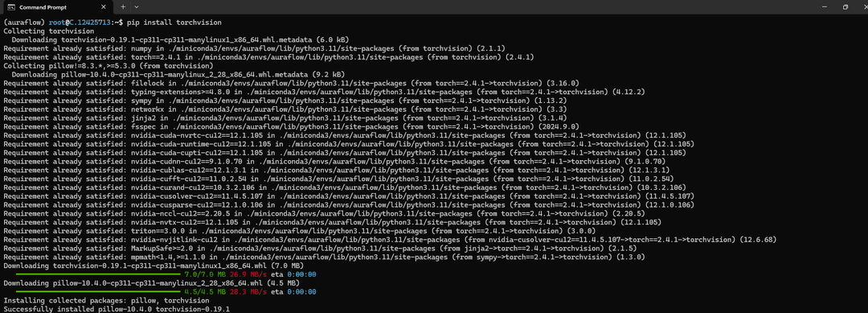Click the 'Successfully installed pillow-10.4.0' line
This screenshot has width=868, height=313.
117,308
